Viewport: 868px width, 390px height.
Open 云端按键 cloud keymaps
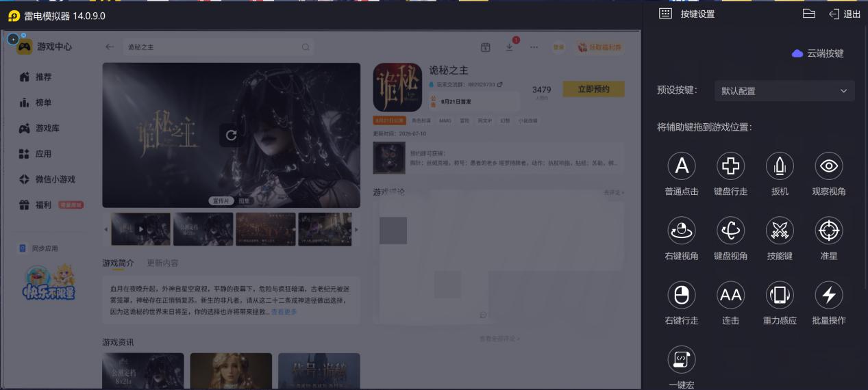point(818,53)
